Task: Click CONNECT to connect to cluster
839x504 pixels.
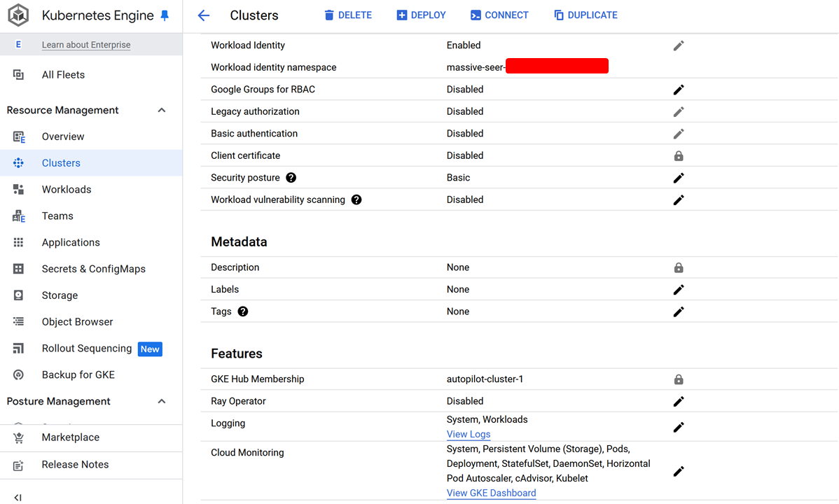Action: click(x=499, y=15)
